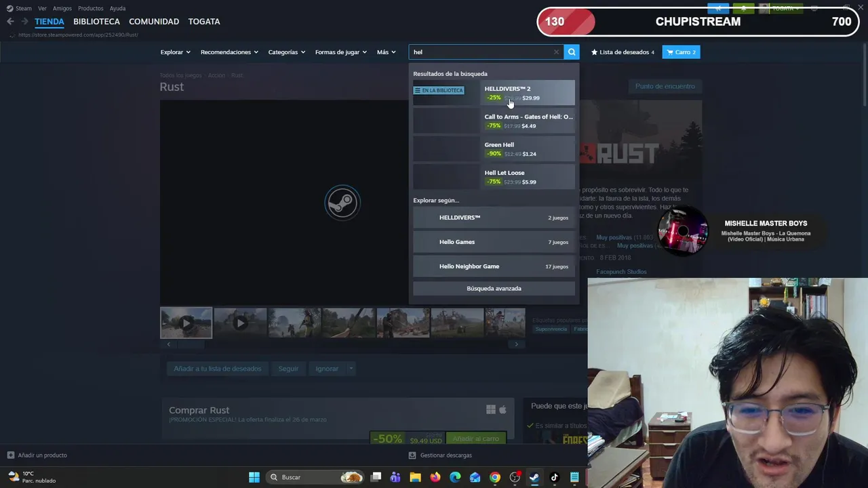
Task: Click the Seguir button
Action: [x=288, y=369]
